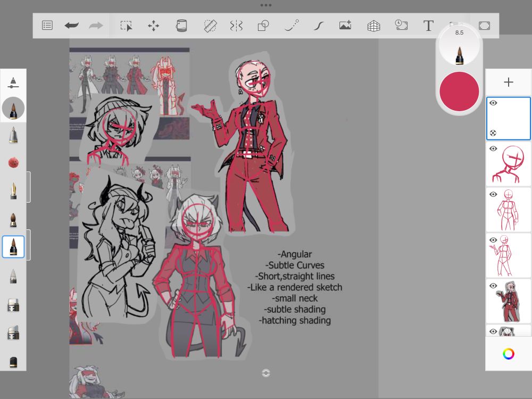Select the Selection tool
532x399 pixels.
click(x=126, y=26)
